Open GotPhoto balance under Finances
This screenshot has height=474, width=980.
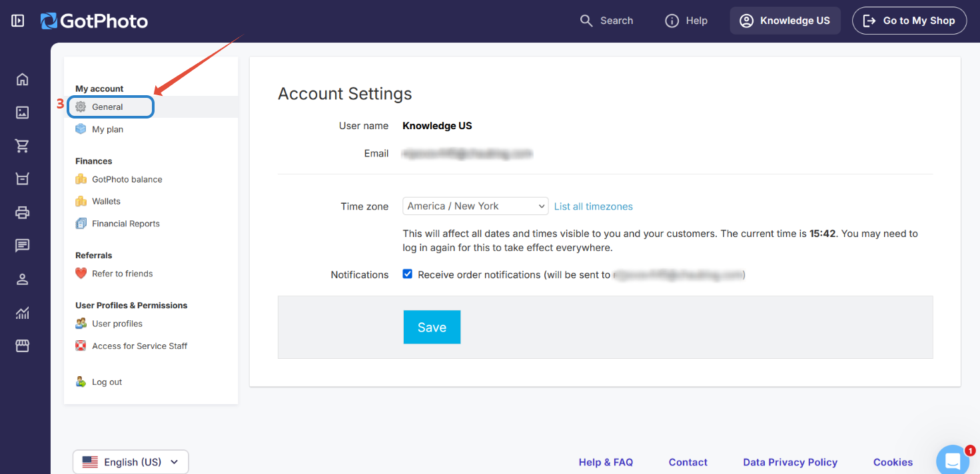pos(119,179)
